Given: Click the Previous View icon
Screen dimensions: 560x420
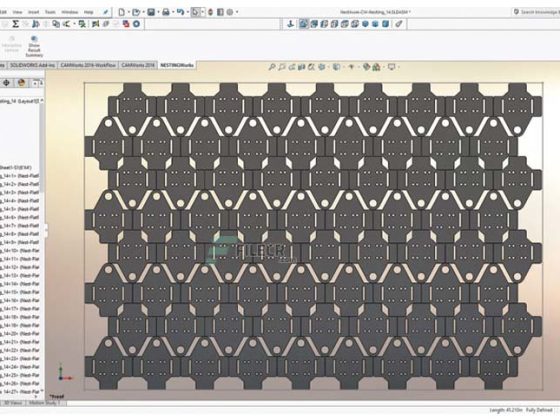Looking at the screenshot, I should click(292, 67).
